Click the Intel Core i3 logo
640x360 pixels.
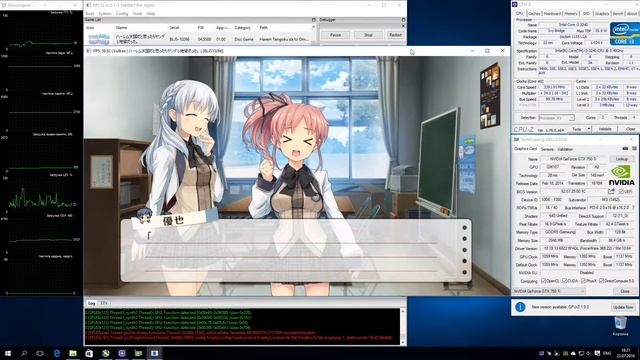tap(624, 33)
